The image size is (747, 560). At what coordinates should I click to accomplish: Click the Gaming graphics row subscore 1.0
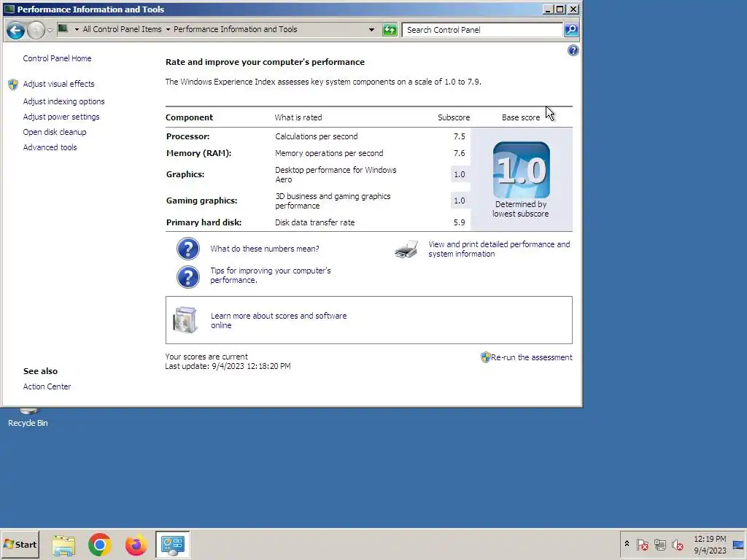460,201
